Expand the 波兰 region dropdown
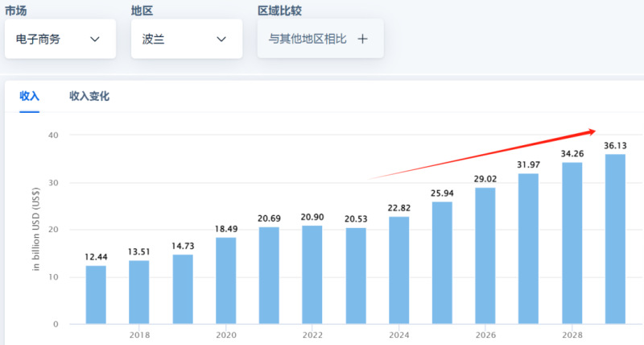Screen dimensions: 644x345 click(x=186, y=39)
